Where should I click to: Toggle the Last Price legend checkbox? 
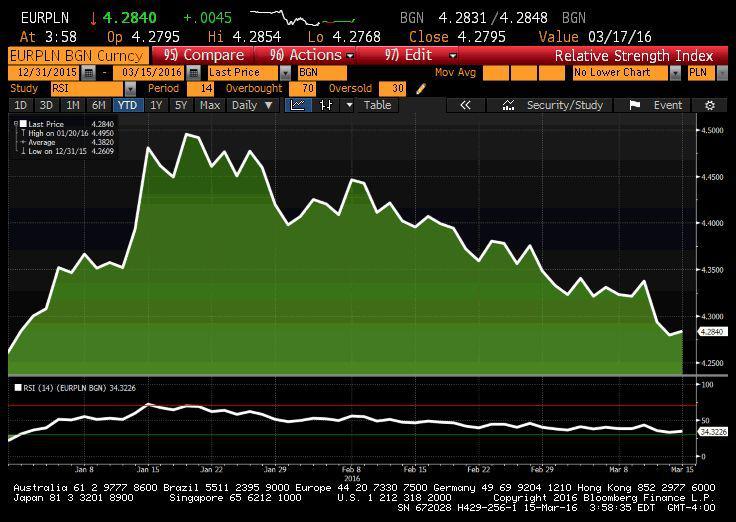tap(18, 124)
